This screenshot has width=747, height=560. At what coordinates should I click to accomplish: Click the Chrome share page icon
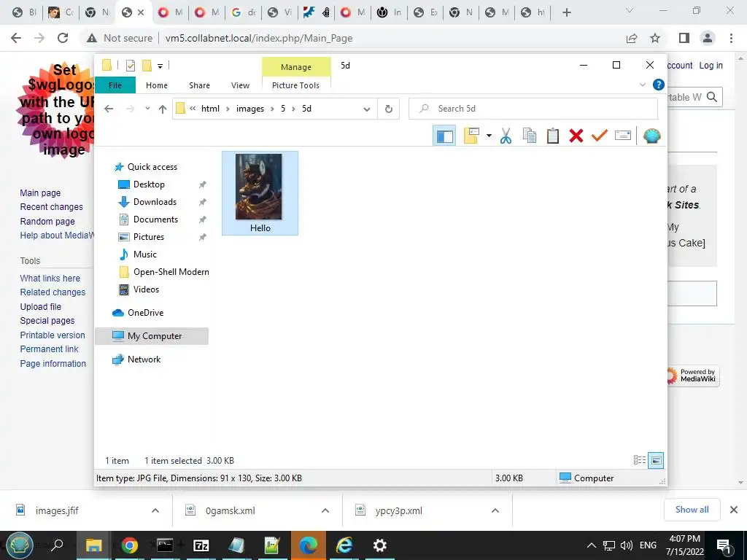point(632,38)
